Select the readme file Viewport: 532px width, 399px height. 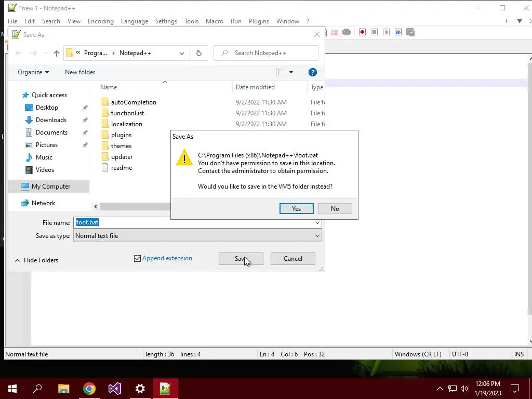122,168
